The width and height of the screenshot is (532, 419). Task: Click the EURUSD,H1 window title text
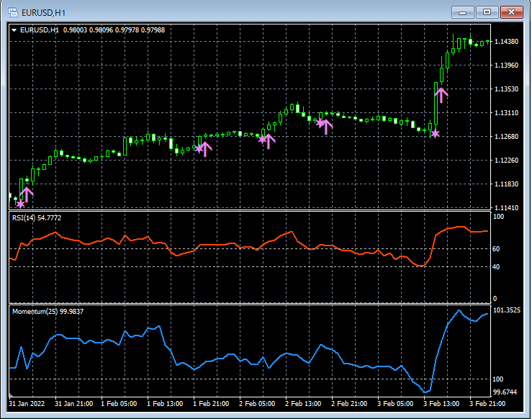[44, 12]
